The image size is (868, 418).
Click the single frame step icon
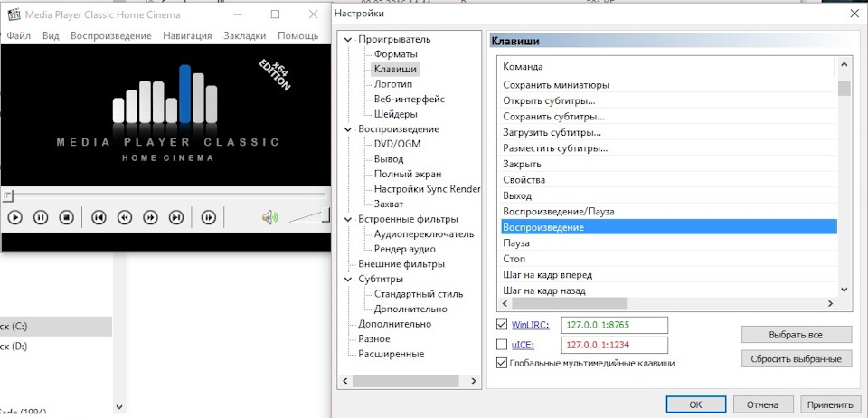click(209, 217)
